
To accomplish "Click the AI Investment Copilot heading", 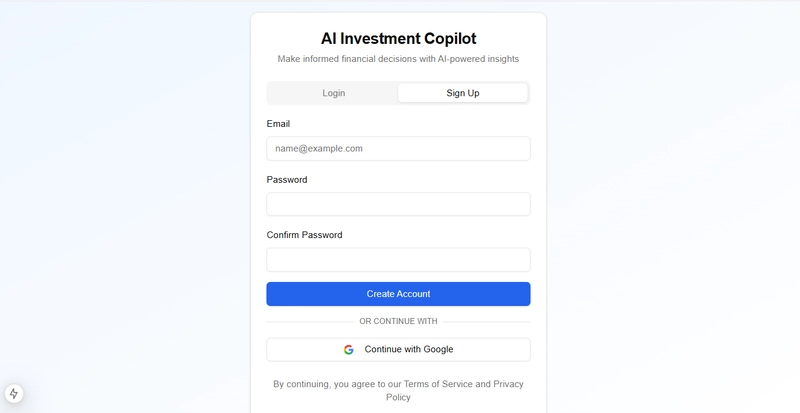I will [x=398, y=38].
